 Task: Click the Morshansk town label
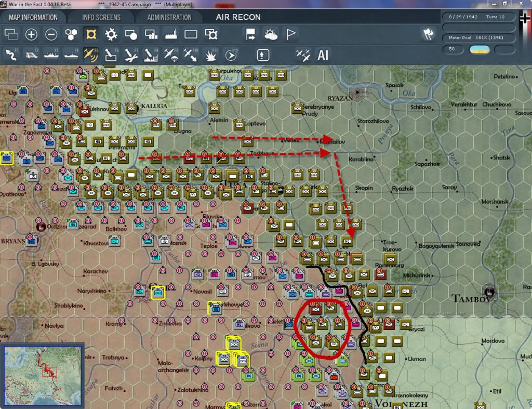click(495, 201)
